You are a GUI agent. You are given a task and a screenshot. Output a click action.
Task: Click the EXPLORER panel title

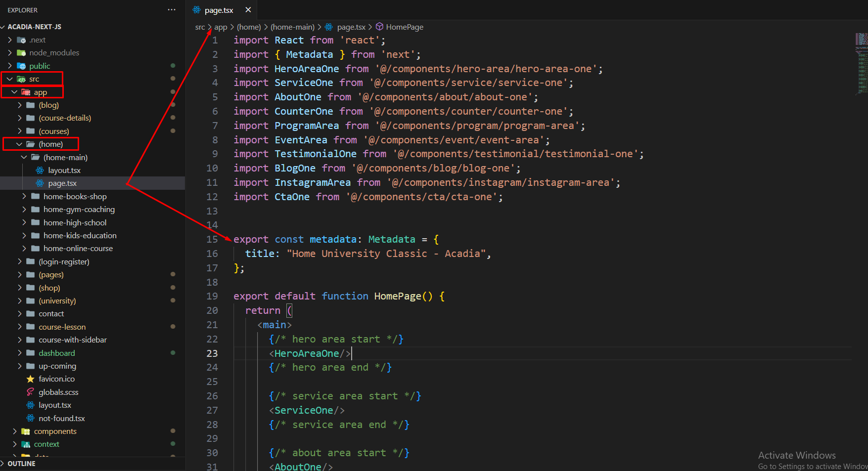[22, 10]
